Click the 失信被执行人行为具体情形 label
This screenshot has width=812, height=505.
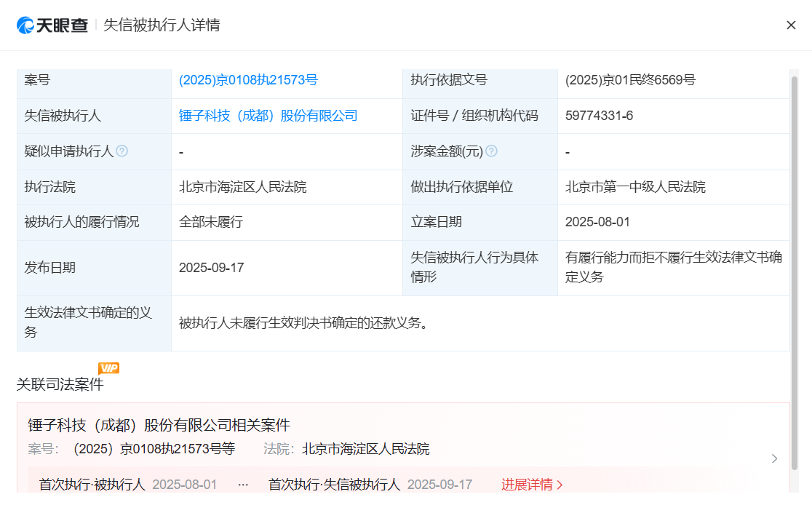[x=474, y=267]
